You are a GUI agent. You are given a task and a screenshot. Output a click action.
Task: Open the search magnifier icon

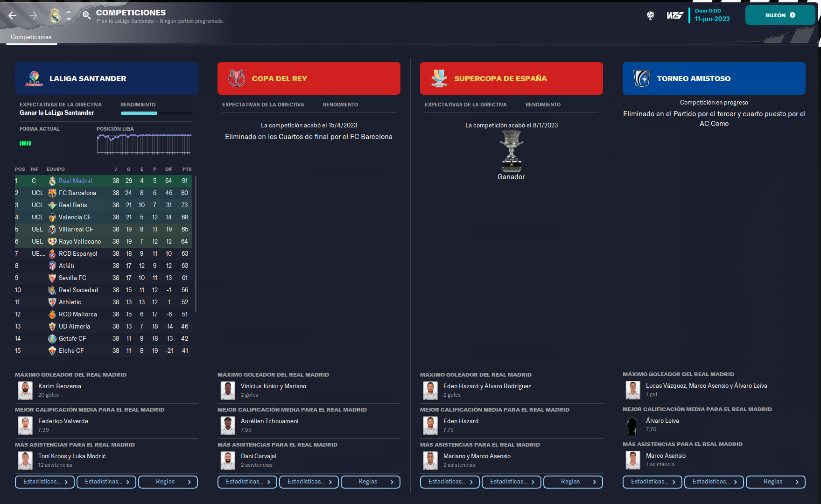point(86,15)
